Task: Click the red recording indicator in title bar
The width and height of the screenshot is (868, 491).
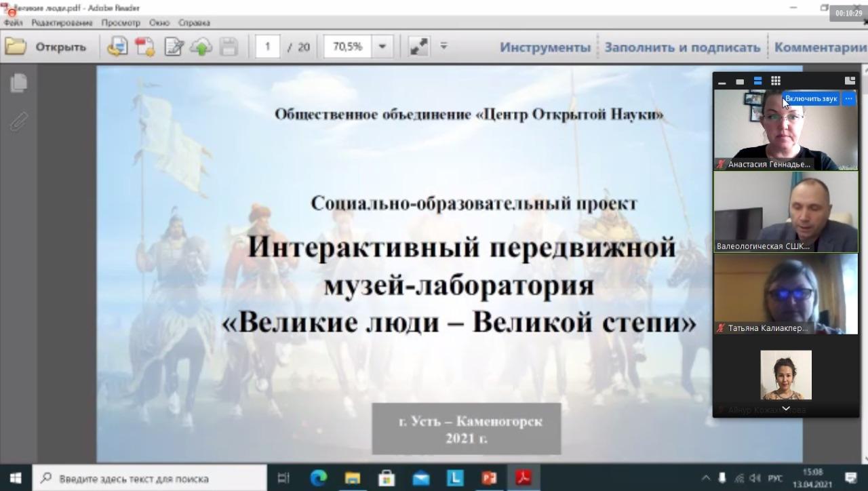Action: pos(12,12)
